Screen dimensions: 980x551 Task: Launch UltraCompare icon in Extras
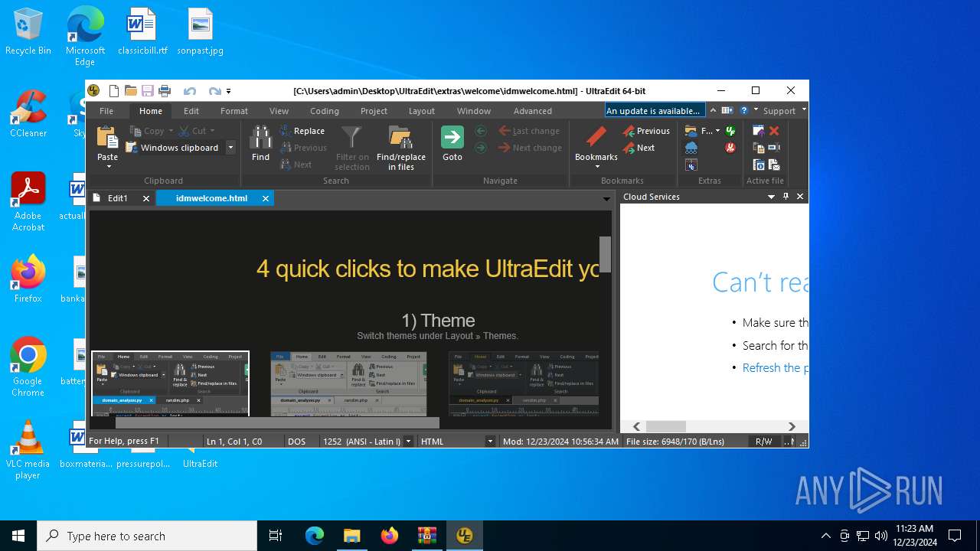coord(691,165)
